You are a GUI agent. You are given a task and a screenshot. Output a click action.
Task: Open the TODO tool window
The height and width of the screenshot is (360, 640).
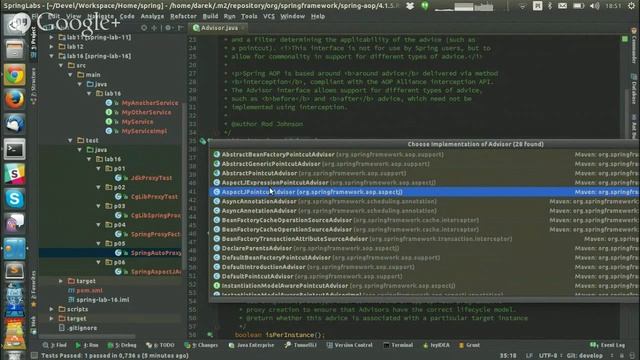[160, 345]
